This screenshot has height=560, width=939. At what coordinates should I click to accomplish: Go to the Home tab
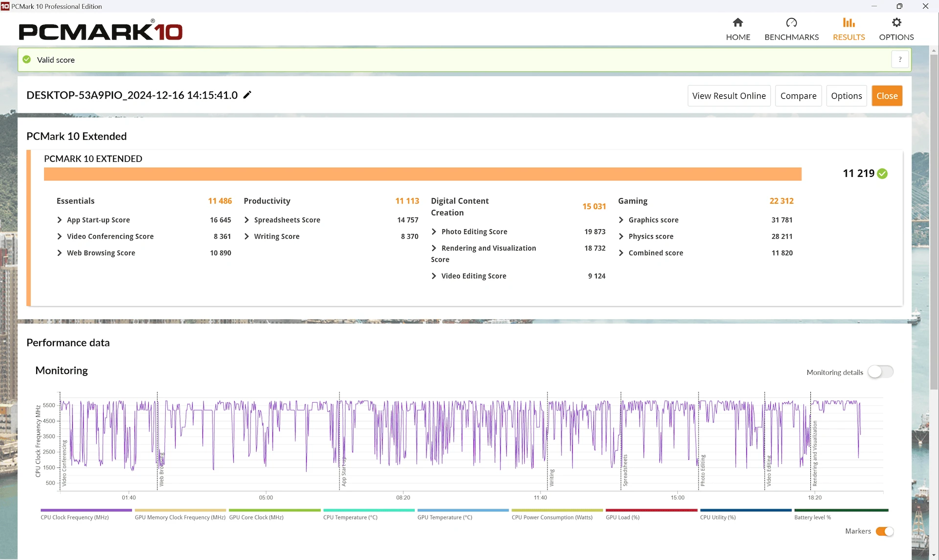click(x=738, y=29)
